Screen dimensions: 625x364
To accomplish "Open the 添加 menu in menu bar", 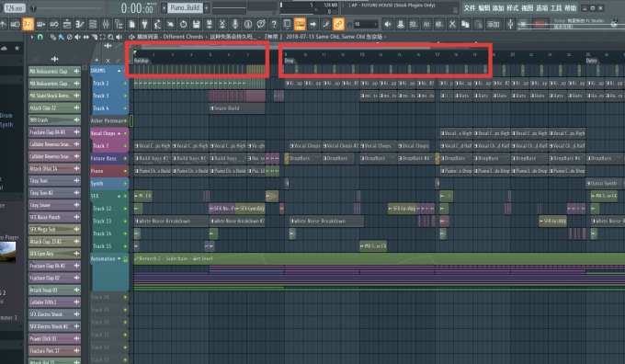I will pyautogui.click(x=498, y=7).
